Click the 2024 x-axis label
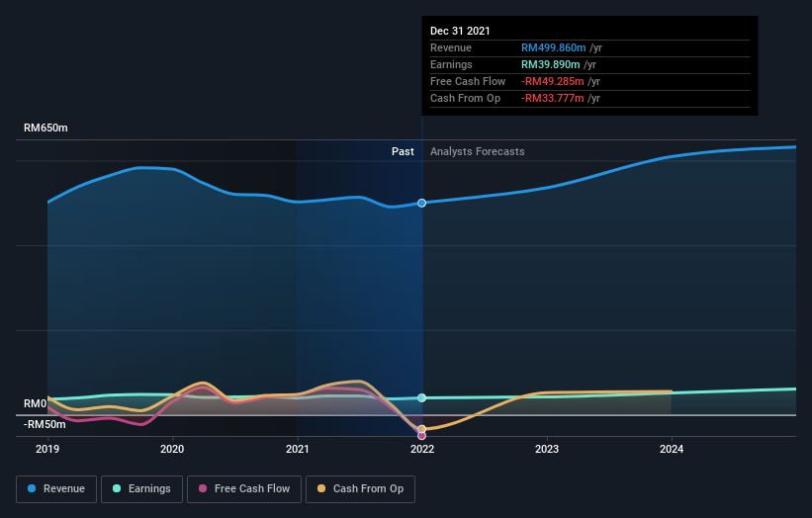812x518 pixels. coord(672,449)
